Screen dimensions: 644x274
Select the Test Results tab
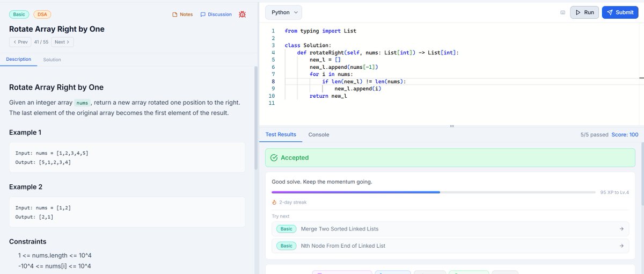click(x=281, y=134)
